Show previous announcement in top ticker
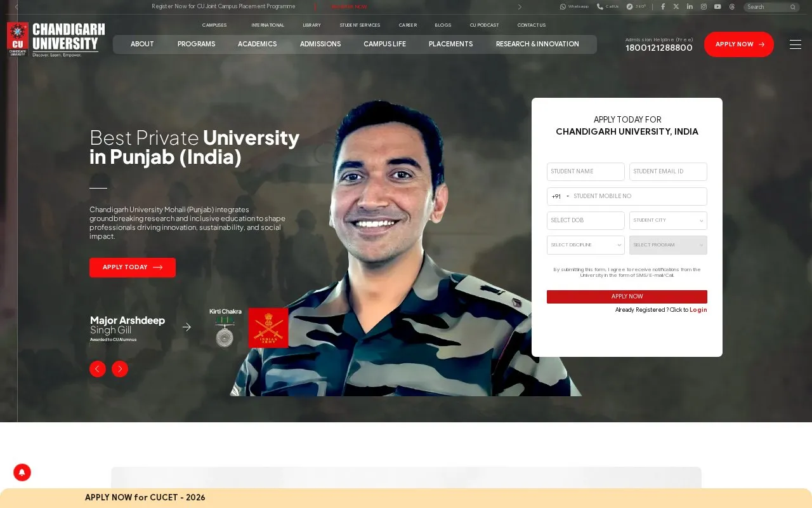 pos(16,7)
